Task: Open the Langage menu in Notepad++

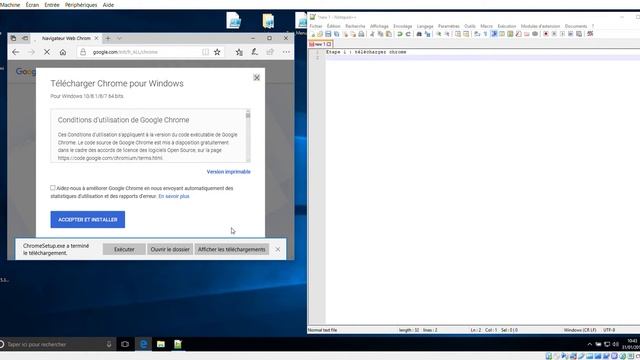Action: click(x=425, y=26)
